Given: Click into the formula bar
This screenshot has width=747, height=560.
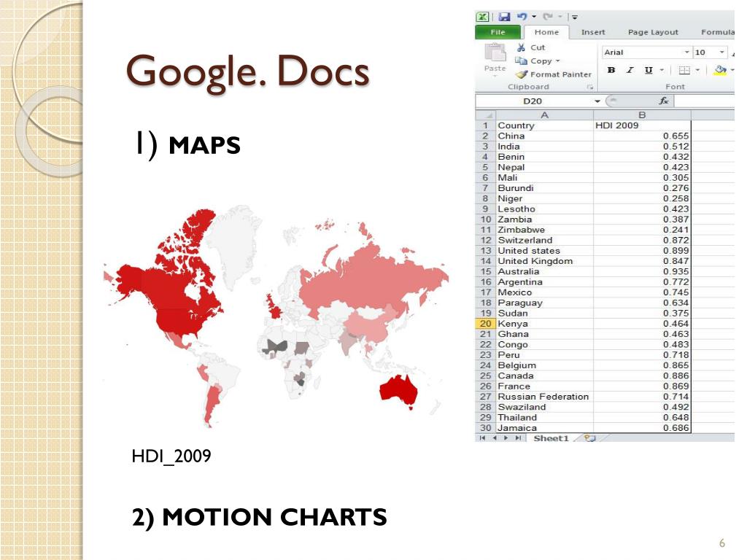Looking at the screenshot, I should [x=704, y=101].
